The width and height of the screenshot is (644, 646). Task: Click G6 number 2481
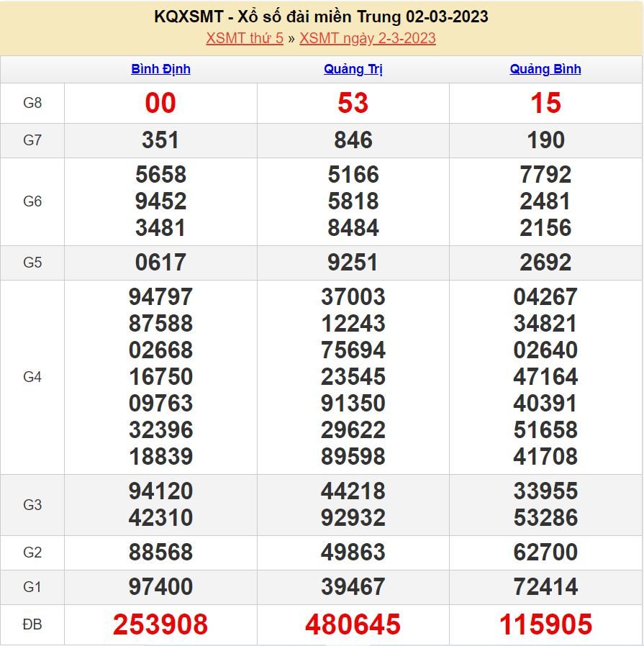pyautogui.click(x=545, y=201)
